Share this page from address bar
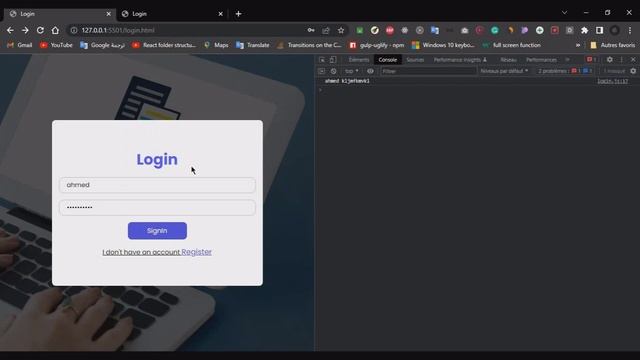This screenshot has width=640, height=360. (326, 30)
